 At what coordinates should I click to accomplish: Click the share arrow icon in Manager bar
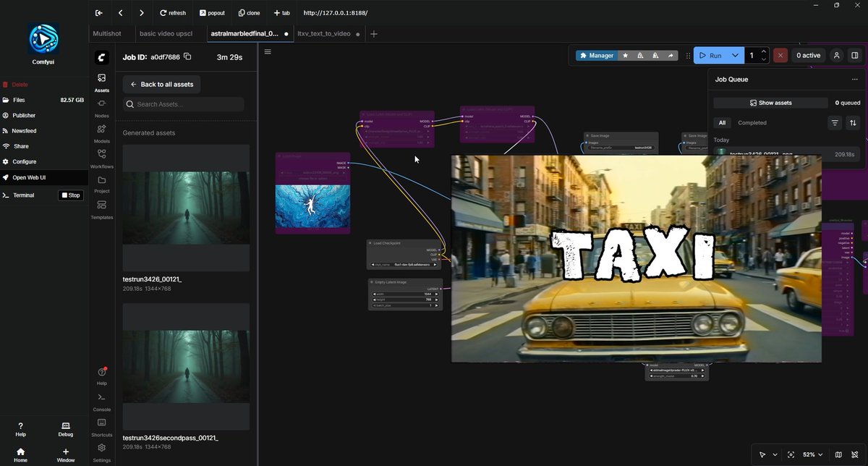(671, 55)
